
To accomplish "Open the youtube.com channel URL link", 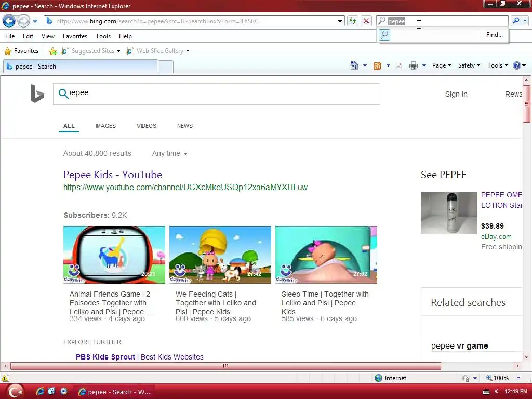I will [x=185, y=187].
